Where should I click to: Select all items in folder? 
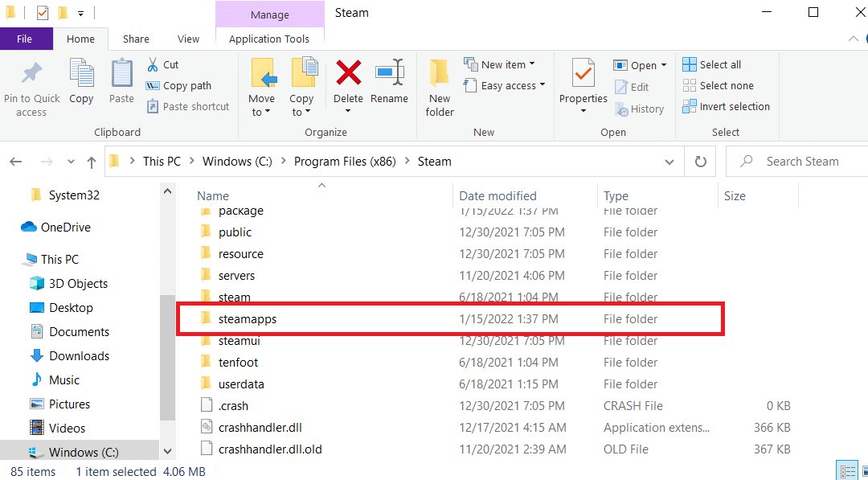pos(712,64)
